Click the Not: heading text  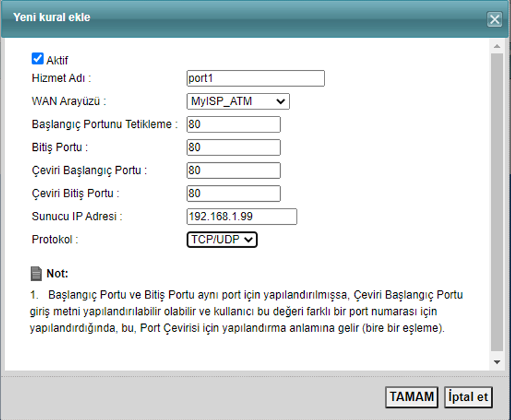[57, 274]
